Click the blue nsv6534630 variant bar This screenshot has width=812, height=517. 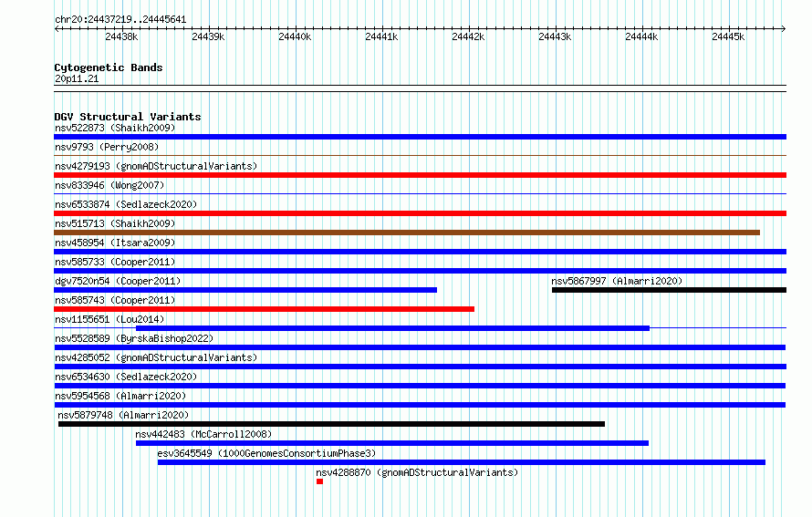click(420, 386)
